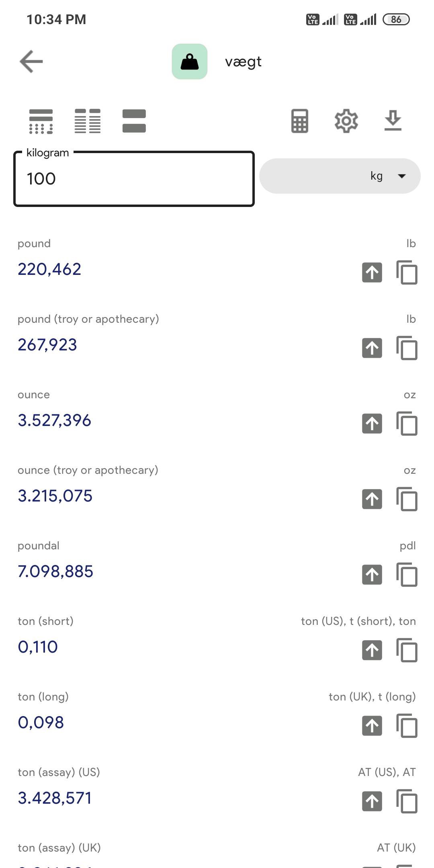Open the kg unit dropdown
Screen dimensions: 434x868
[340, 176]
